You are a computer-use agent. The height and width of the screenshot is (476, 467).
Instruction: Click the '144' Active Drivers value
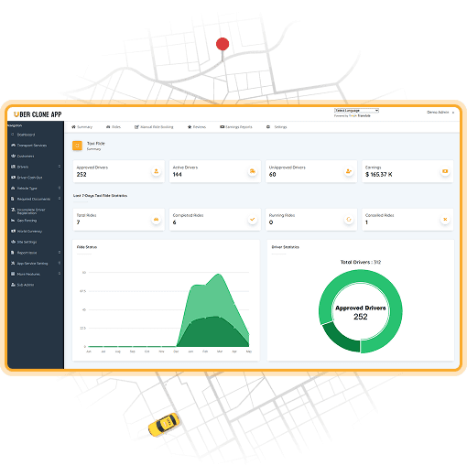pyautogui.click(x=177, y=175)
